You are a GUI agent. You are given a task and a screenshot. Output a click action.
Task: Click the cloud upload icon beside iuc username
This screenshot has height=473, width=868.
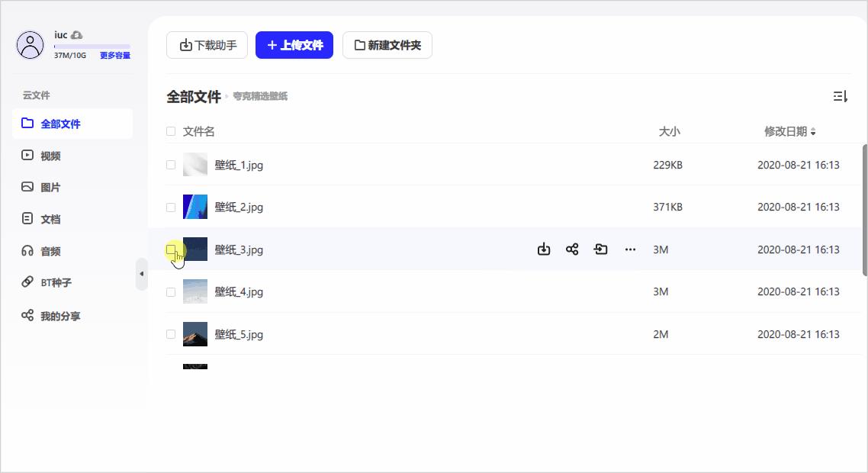76,34
